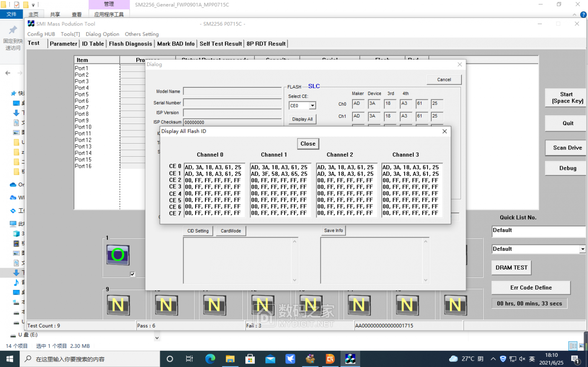Select Port 5 in the item list
This screenshot has width=588, height=367.
pyautogui.click(x=82, y=95)
